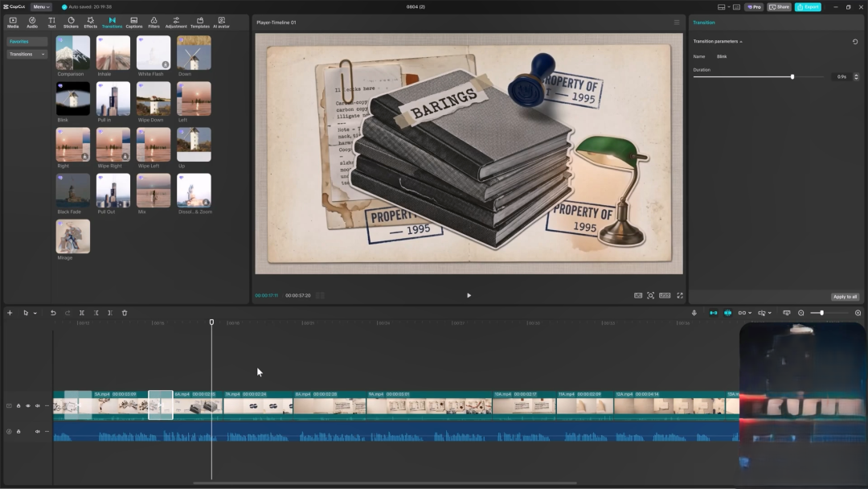This screenshot has width=868, height=489.
Task: Click the keyboard shortcuts icon in title bar
Action: click(x=737, y=7)
